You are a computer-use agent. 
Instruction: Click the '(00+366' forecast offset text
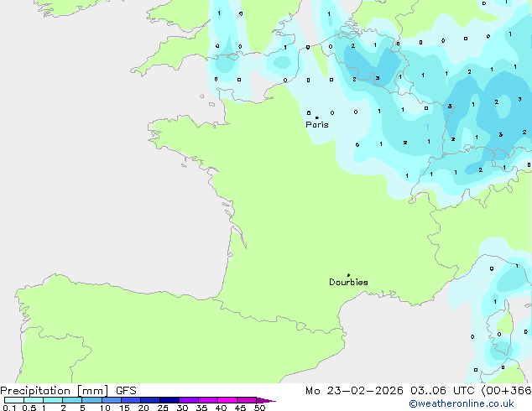point(506,391)
